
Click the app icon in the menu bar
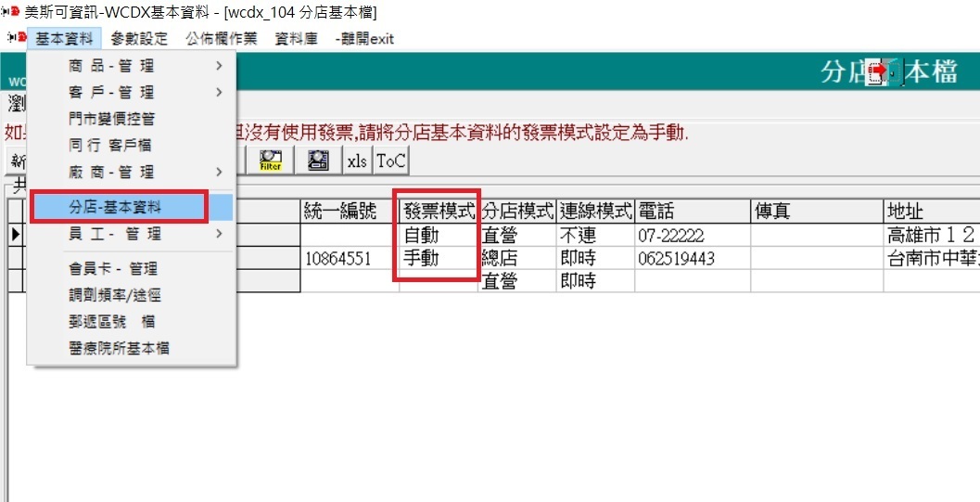click(x=15, y=38)
